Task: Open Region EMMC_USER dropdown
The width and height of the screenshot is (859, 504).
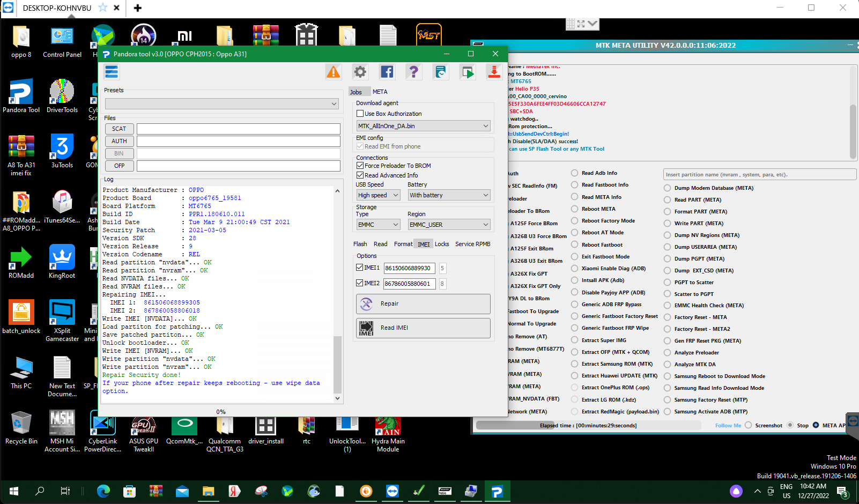Action: (x=449, y=225)
